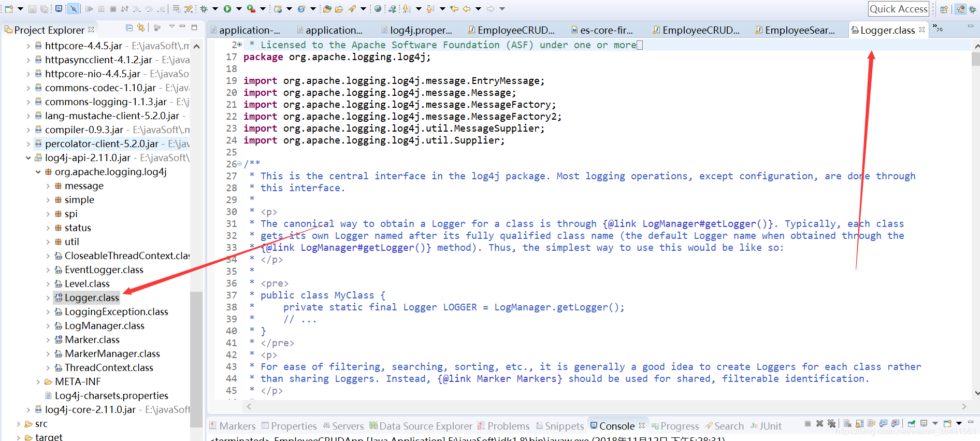Click the Previous Annotation icon

point(430,9)
